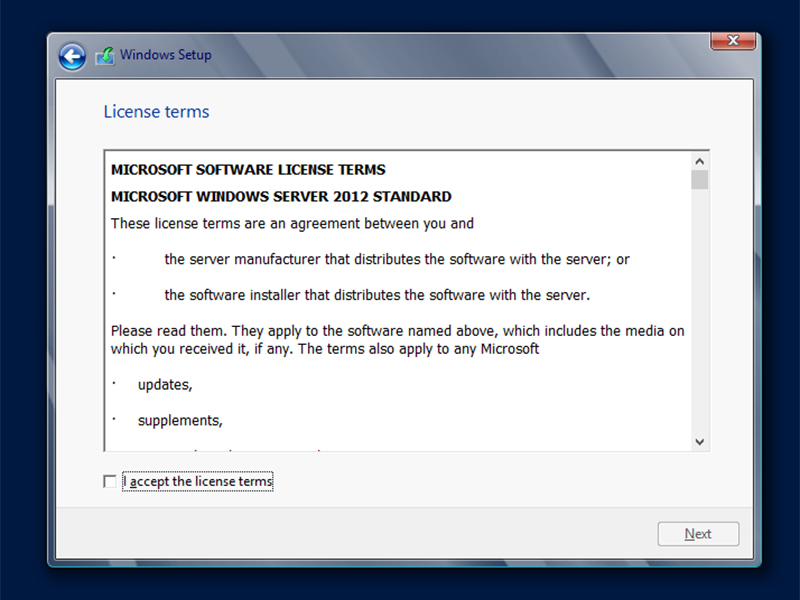Click the 'software installer' bullet line
Screen dimensions: 800x600
click(x=377, y=295)
